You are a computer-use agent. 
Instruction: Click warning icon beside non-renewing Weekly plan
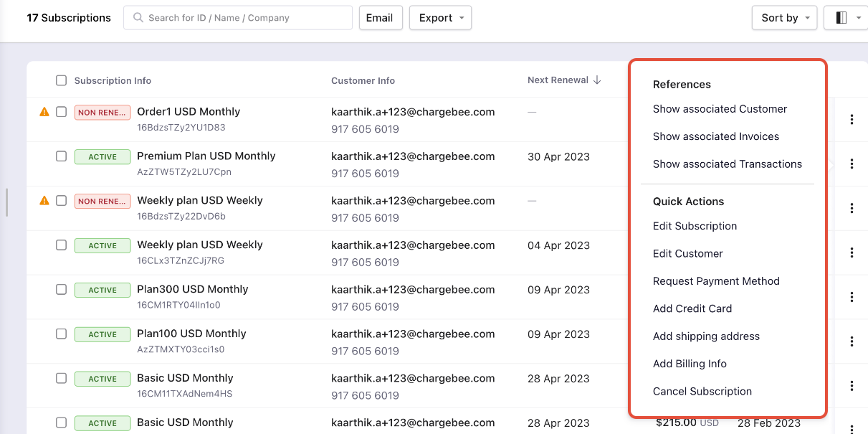coord(44,201)
